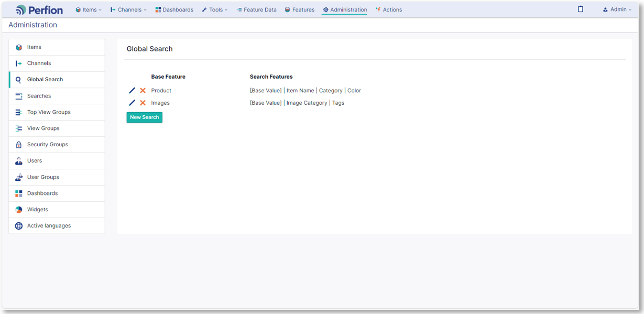
Task: Click the Active languages globe icon
Action: 19,226
